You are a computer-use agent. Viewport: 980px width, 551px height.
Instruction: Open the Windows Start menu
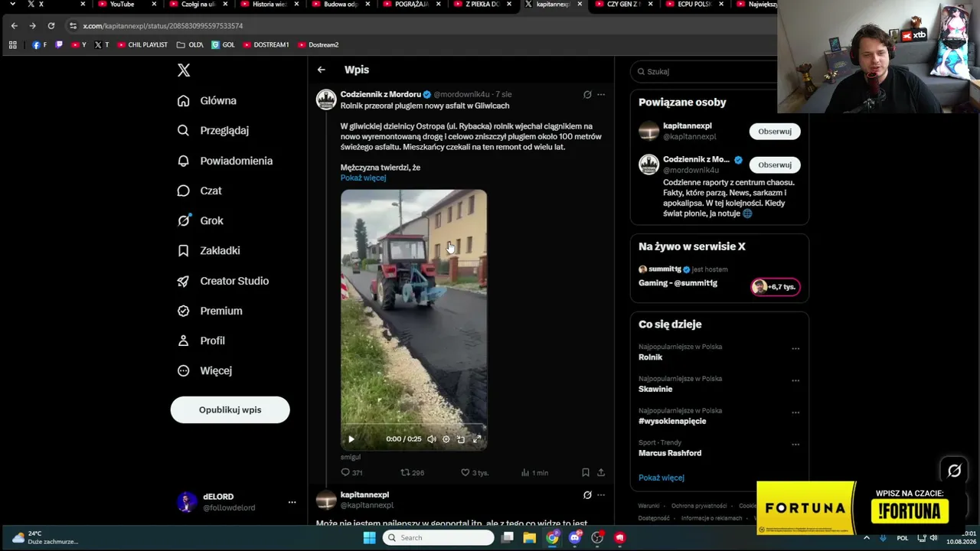[x=369, y=538]
